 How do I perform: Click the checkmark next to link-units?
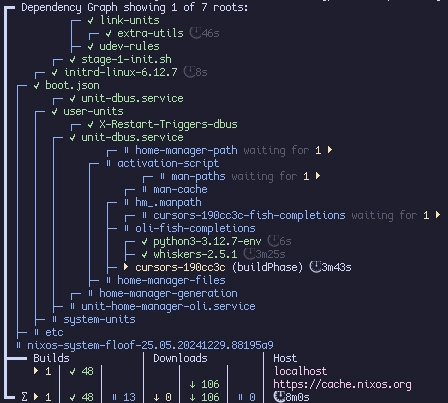(90, 20)
